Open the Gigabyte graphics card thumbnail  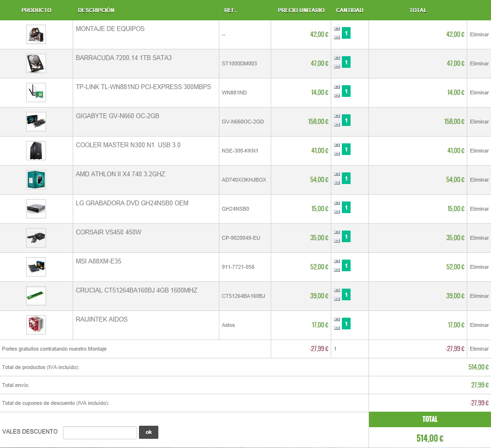pos(36,122)
